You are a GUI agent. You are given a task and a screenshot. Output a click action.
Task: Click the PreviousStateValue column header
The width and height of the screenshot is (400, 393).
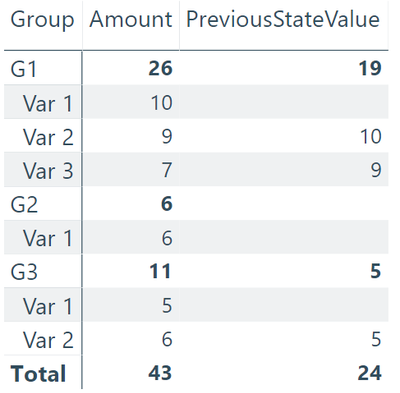pyautogui.click(x=283, y=19)
